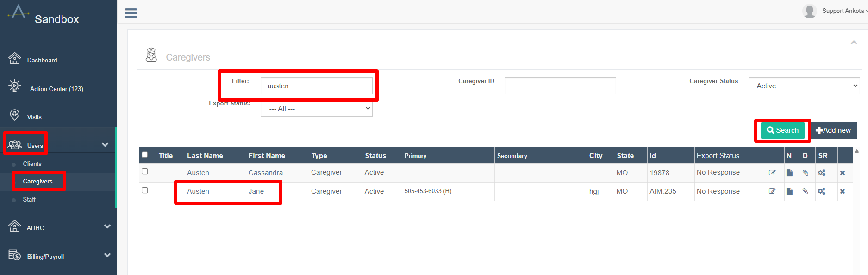Click the Add new button

833,130
